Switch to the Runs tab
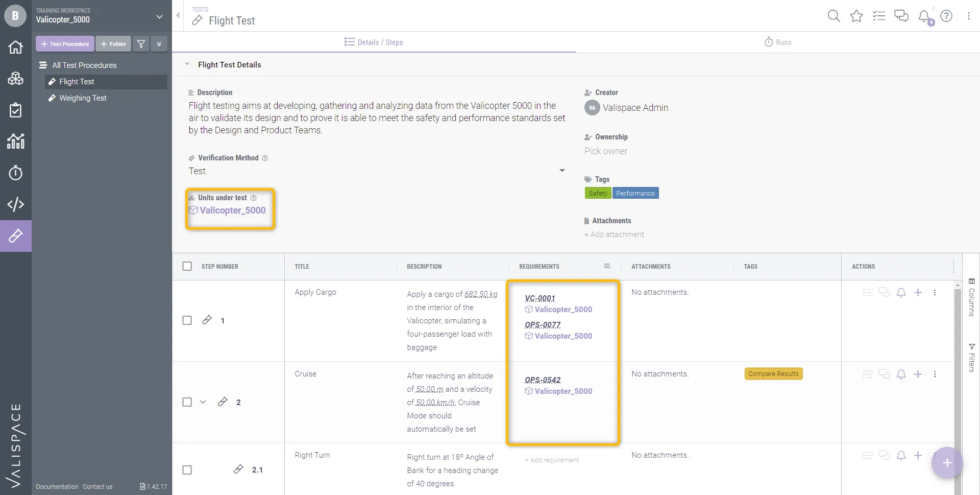980x495 pixels. (777, 42)
